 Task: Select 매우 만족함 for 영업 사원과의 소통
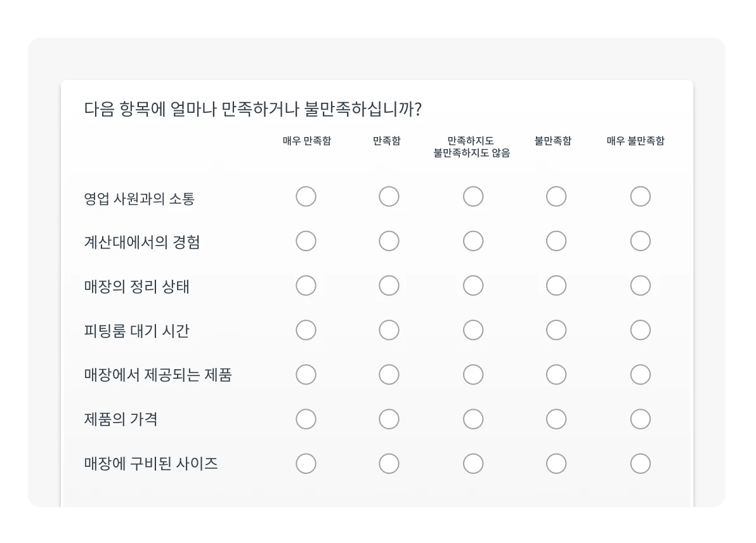pos(306,197)
